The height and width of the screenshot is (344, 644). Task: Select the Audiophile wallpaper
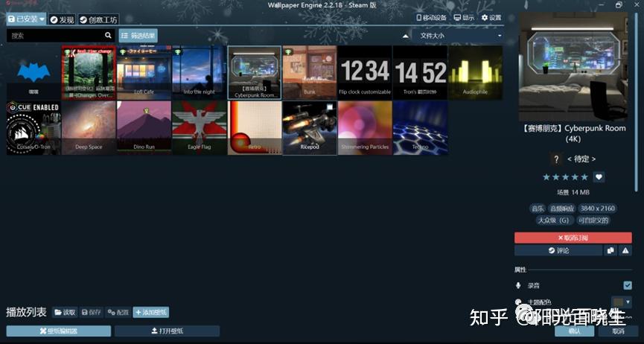coord(475,72)
